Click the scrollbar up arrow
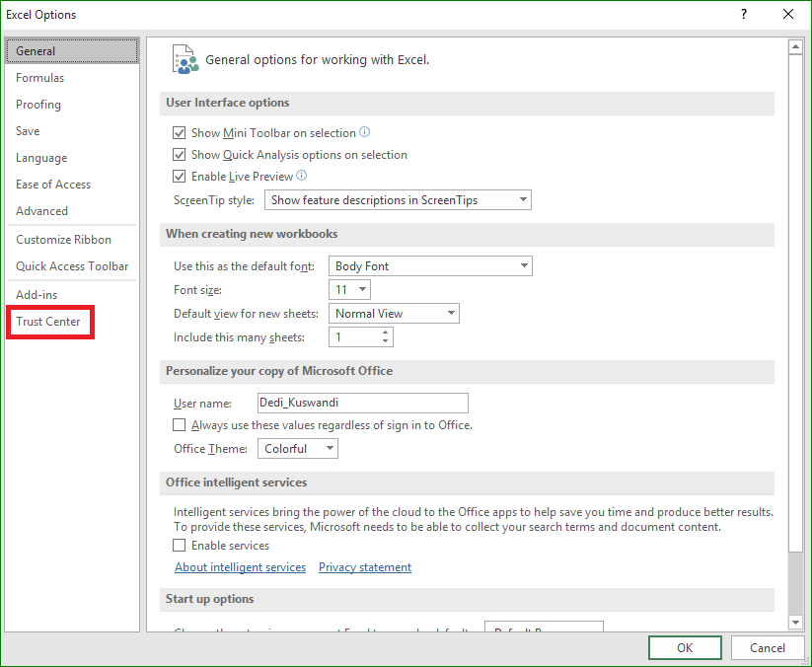The height and width of the screenshot is (667, 812). click(x=795, y=47)
